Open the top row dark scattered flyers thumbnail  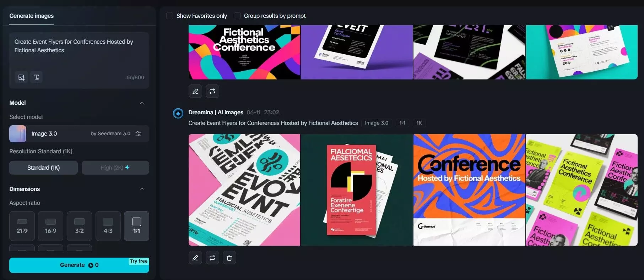click(469, 52)
